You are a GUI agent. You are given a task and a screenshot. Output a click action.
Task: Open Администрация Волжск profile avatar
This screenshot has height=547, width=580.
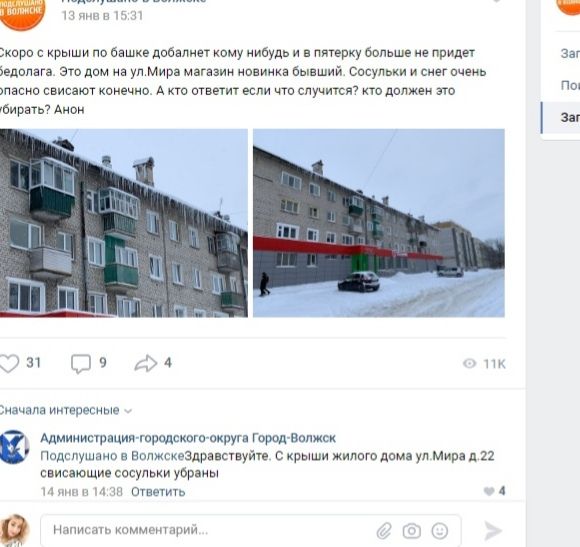(x=14, y=447)
